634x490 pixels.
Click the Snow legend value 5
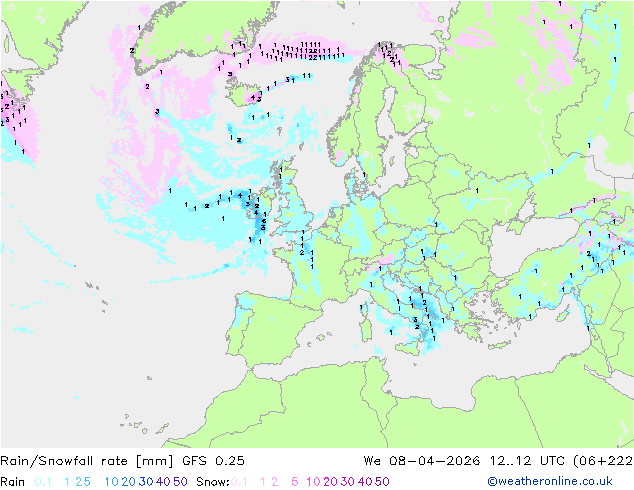click(295, 482)
